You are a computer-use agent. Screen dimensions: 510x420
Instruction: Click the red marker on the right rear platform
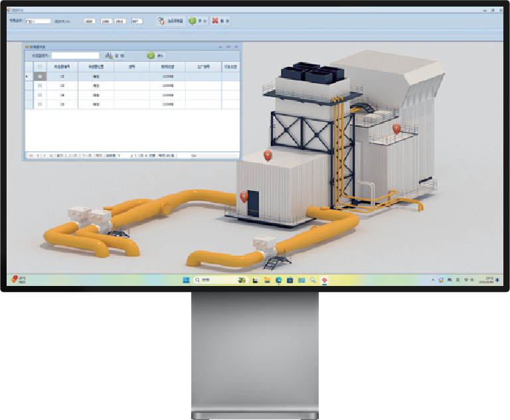pos(396,129)
